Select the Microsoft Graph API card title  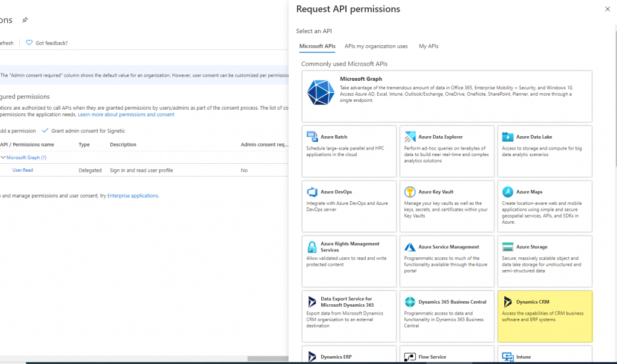361,79
